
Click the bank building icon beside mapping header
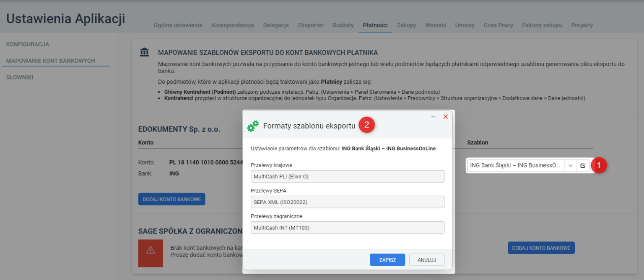coord(144,53)
